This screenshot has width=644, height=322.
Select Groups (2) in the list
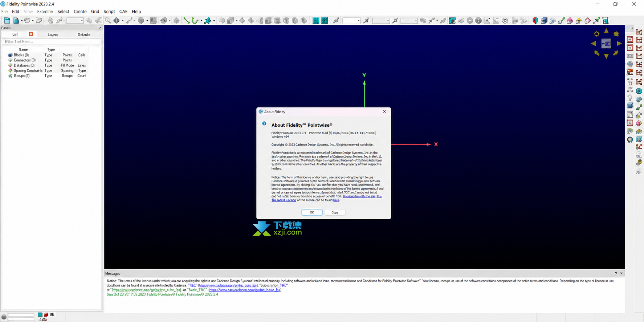21,76
